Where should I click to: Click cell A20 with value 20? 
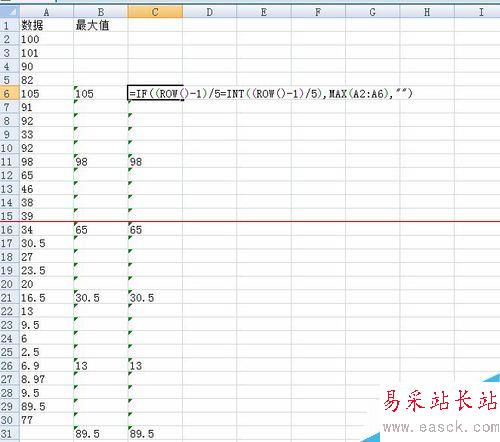47,284
